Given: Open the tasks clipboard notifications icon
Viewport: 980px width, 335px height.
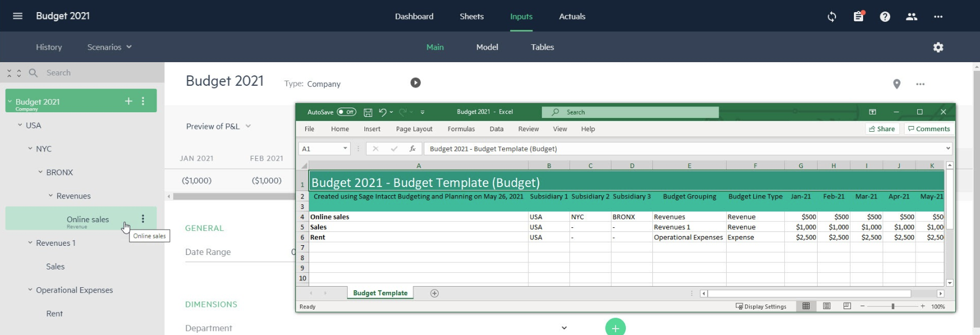Looking at the screenshot, I should (859, 16).
